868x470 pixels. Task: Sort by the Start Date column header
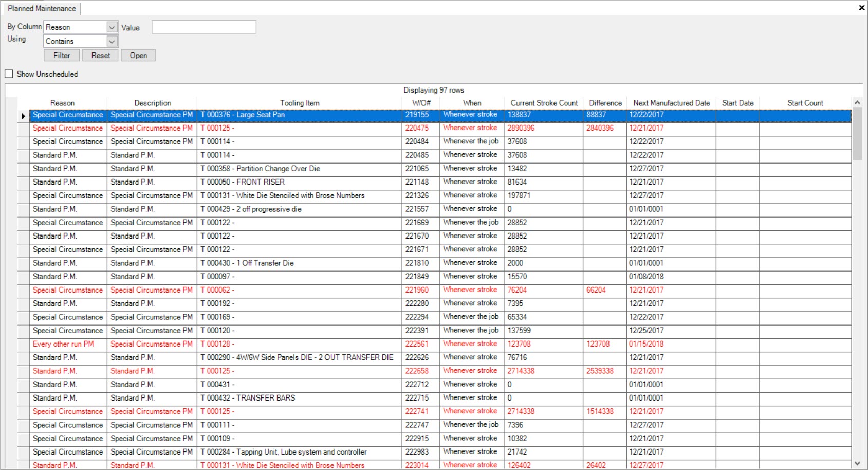click(x=738, y=103)
